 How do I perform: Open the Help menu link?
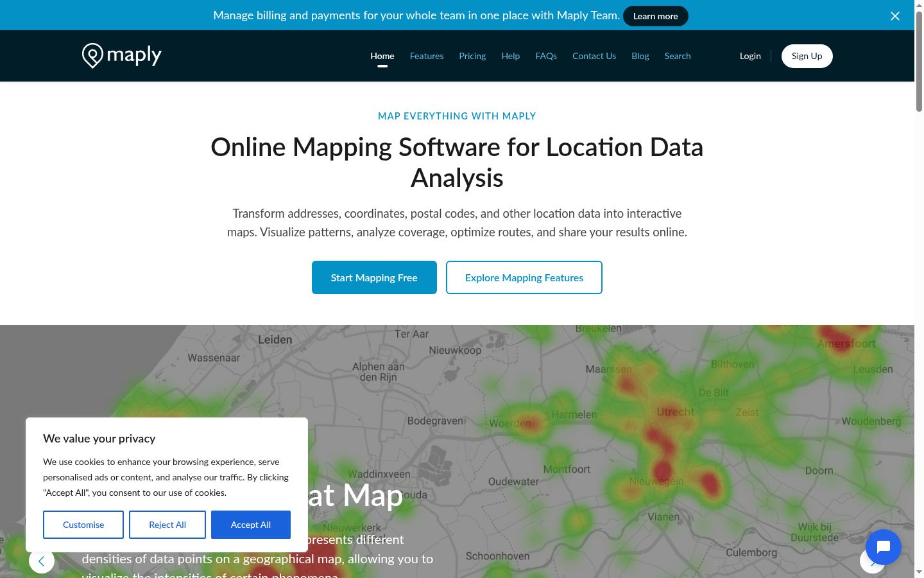511,56
